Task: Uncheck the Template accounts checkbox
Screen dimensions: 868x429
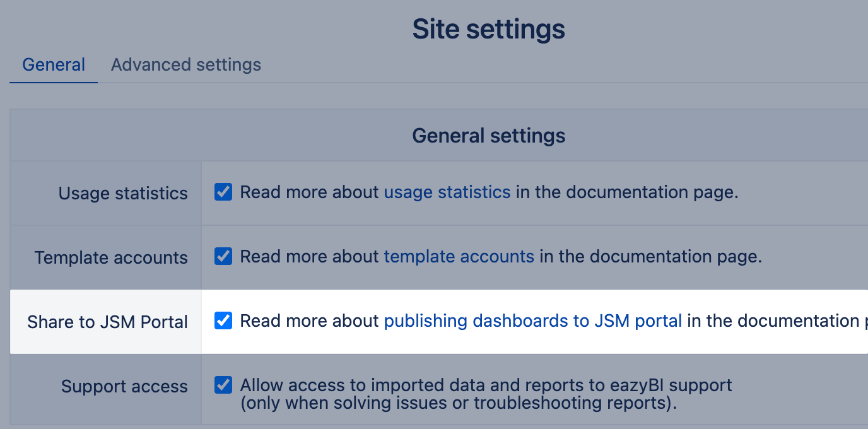Action: [x=223, y=256]
